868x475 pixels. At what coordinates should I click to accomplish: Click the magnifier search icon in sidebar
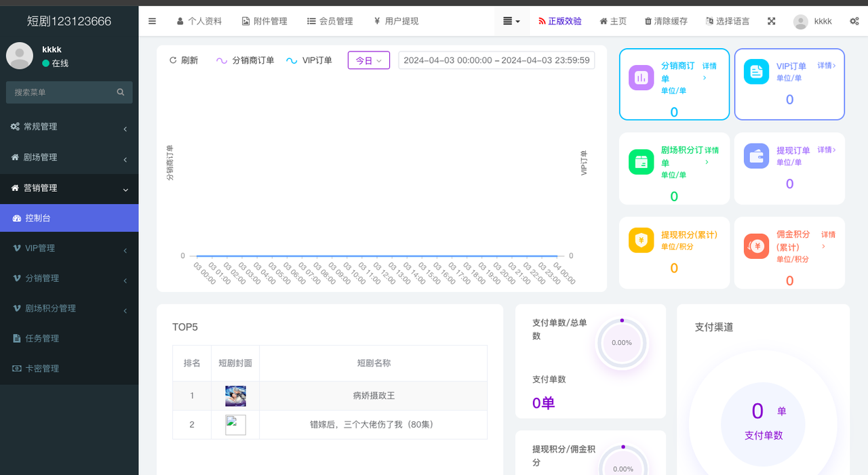point(121,92)
